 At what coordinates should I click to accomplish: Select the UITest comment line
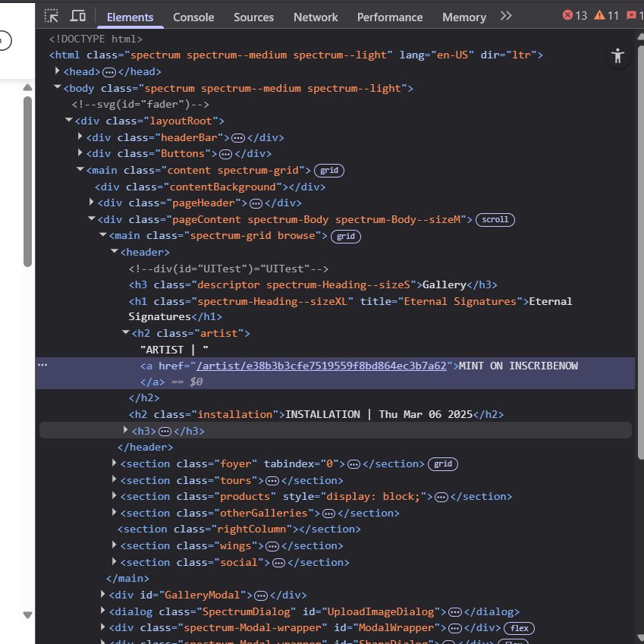click(228, 269)
